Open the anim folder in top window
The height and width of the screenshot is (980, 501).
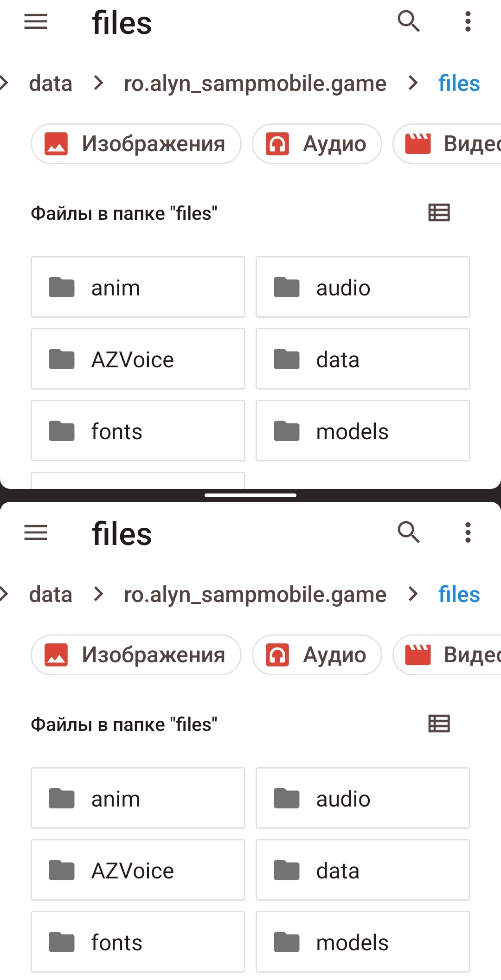pyautogui.click(x=138, y=287)
